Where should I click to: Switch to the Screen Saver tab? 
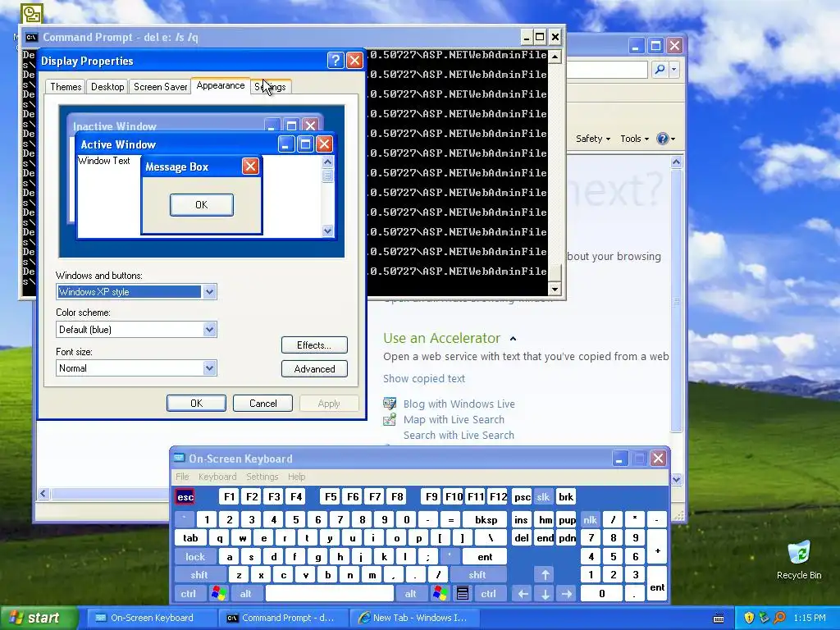(160, 87)
